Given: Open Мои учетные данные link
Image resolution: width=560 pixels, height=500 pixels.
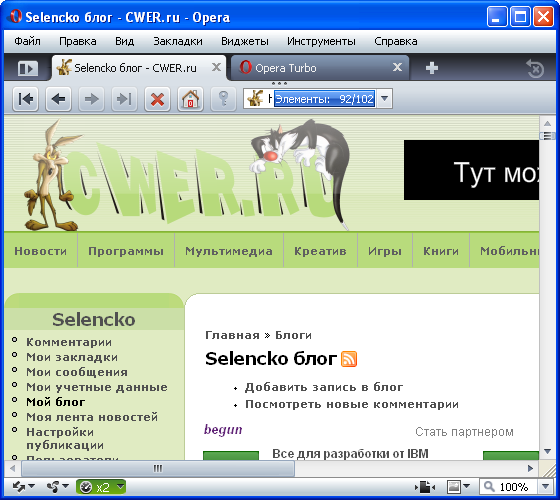Looking at the screenshot, I should point(97,387).
